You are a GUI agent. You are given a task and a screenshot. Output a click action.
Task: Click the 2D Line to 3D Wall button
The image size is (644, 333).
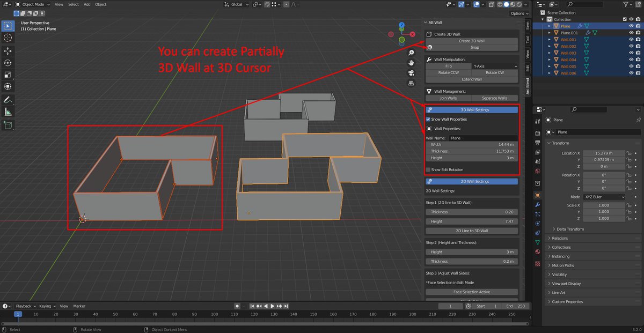pyautogui.click(x=472, y=231)
